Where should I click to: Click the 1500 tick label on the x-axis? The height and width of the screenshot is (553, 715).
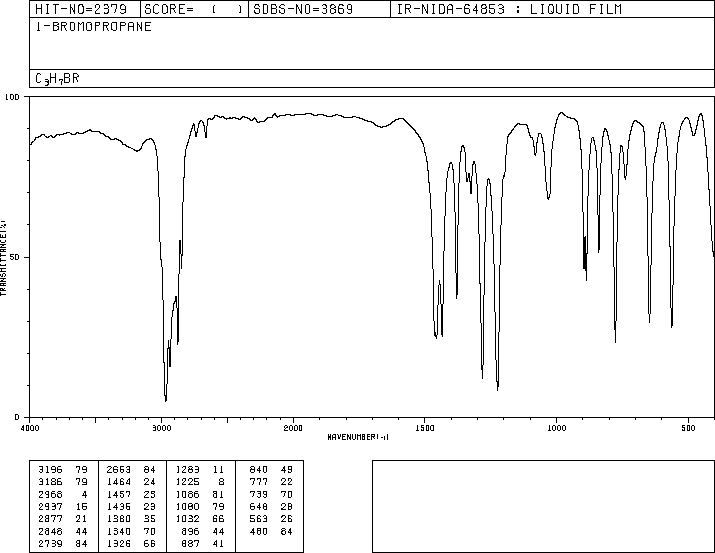pos(425,428)
